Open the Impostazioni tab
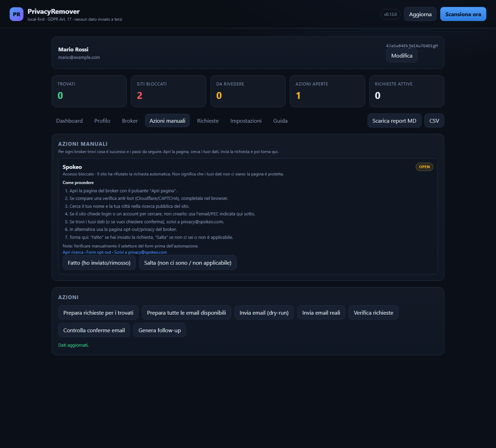496x448 pixels. point(246,121)
